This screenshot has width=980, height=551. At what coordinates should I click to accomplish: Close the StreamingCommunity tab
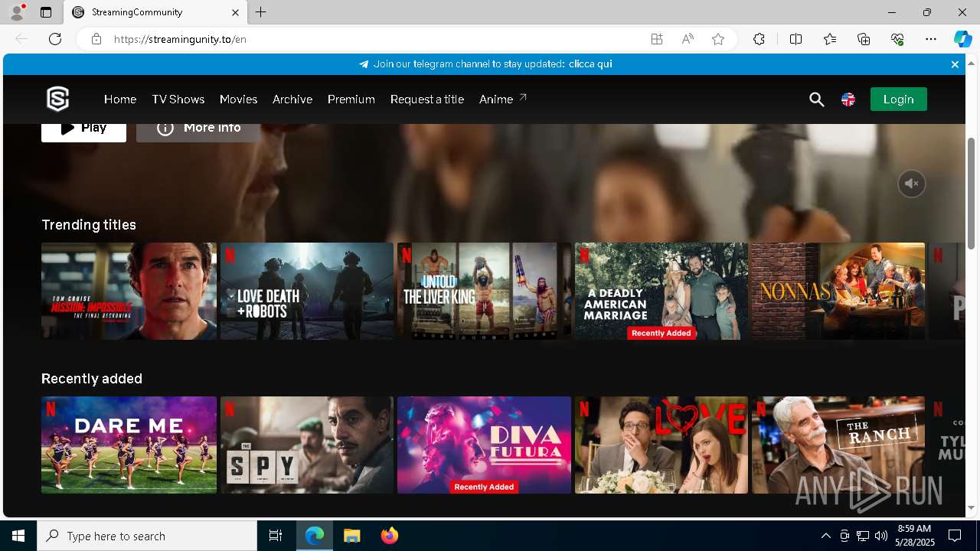click(235, 12)
